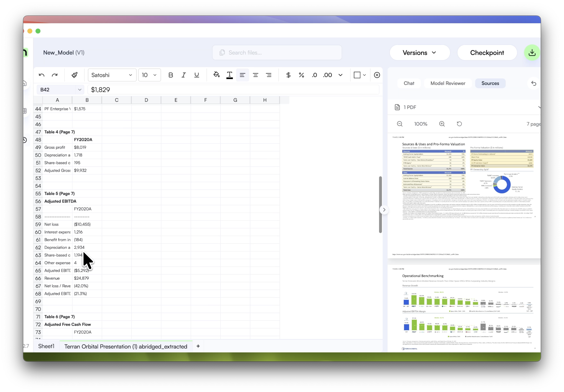This screenshot has height=392, width=564.
Task: Toggle underline formatting
Action: 197,75
